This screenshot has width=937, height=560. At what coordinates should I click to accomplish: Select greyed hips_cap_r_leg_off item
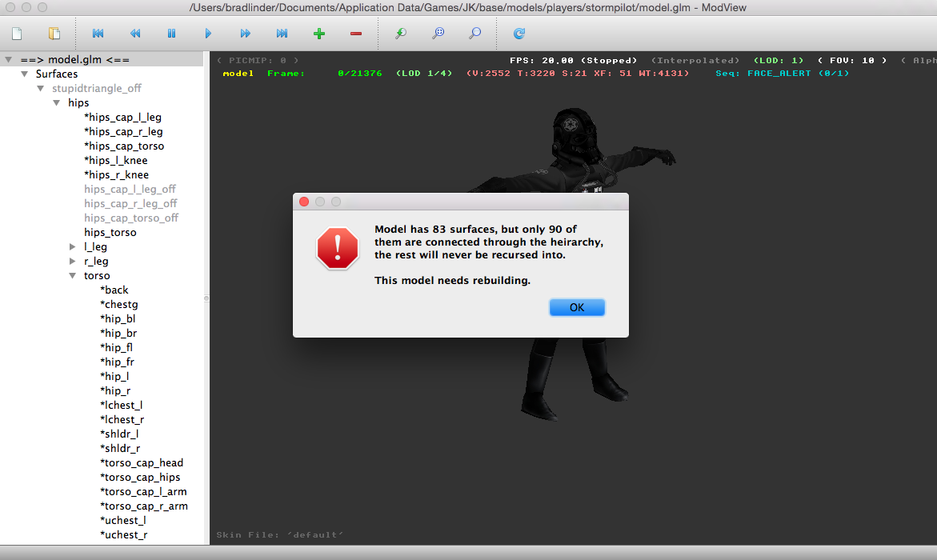[x=130, y=203]
